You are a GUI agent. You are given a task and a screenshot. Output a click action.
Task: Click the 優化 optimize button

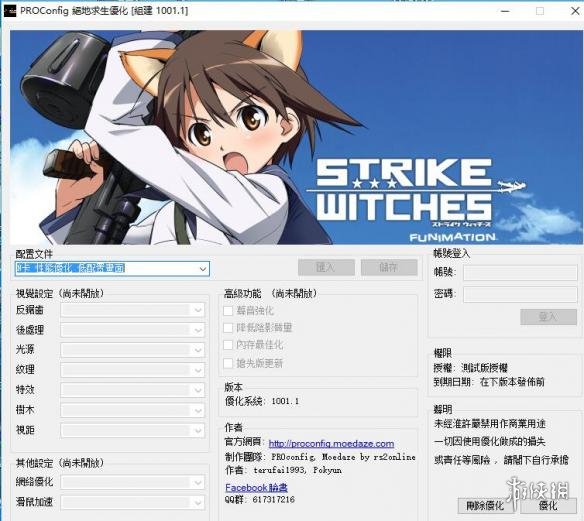click(548, 505)
